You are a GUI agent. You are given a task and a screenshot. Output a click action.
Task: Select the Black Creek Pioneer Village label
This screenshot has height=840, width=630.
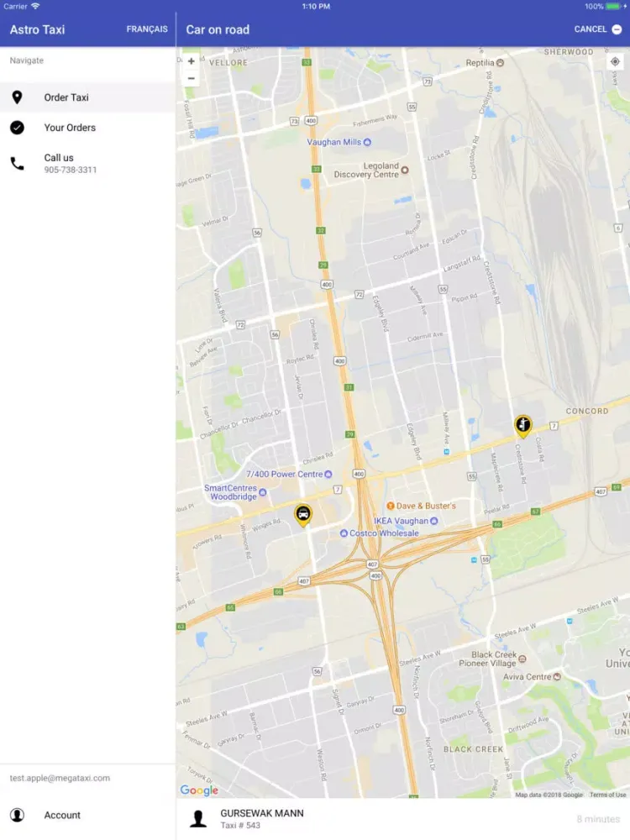tap(491, 659)
